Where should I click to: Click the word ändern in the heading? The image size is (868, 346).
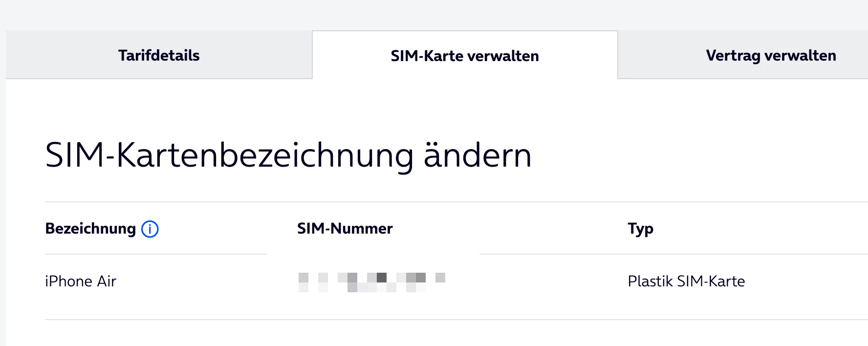477,156
